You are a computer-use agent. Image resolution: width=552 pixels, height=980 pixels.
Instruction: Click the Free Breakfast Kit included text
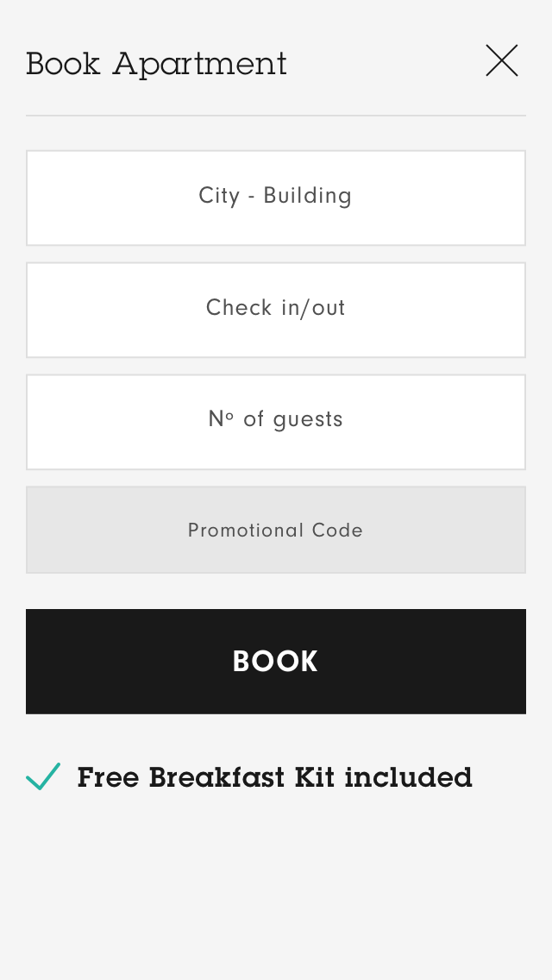(x=274, y=777)
